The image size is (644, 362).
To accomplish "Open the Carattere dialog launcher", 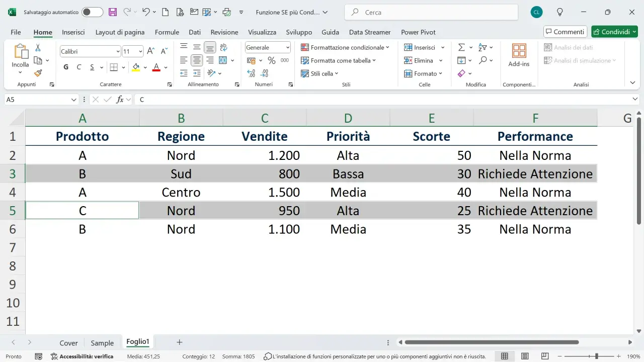I will [170, 84].
